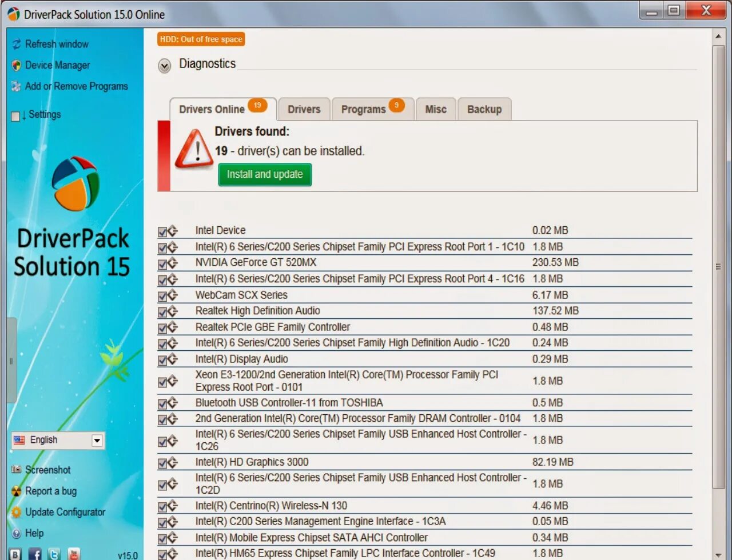Click arrow icon beside Intel Device
732x560 pixels.
173,231
